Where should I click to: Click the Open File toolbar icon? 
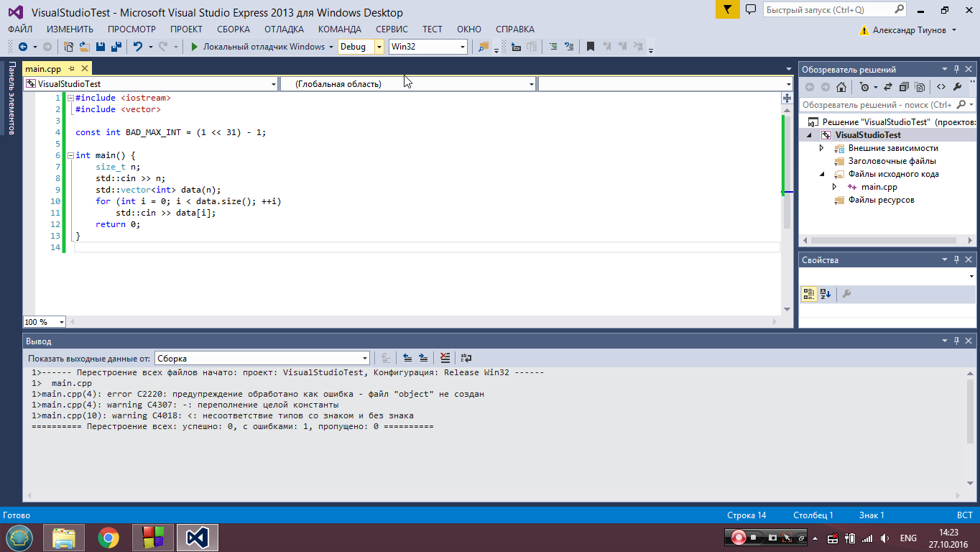click(x=85, y=47)
